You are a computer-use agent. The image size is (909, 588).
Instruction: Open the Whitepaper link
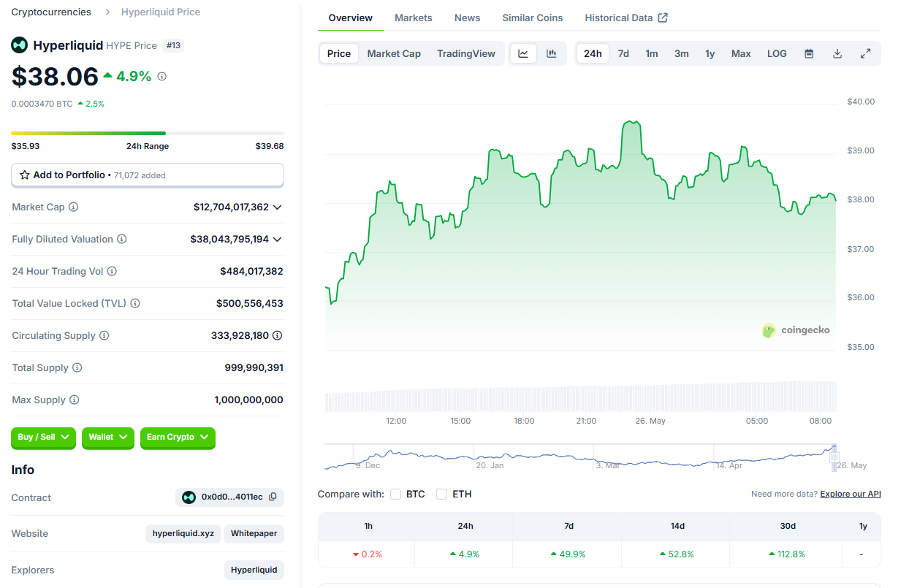[254, 533]
